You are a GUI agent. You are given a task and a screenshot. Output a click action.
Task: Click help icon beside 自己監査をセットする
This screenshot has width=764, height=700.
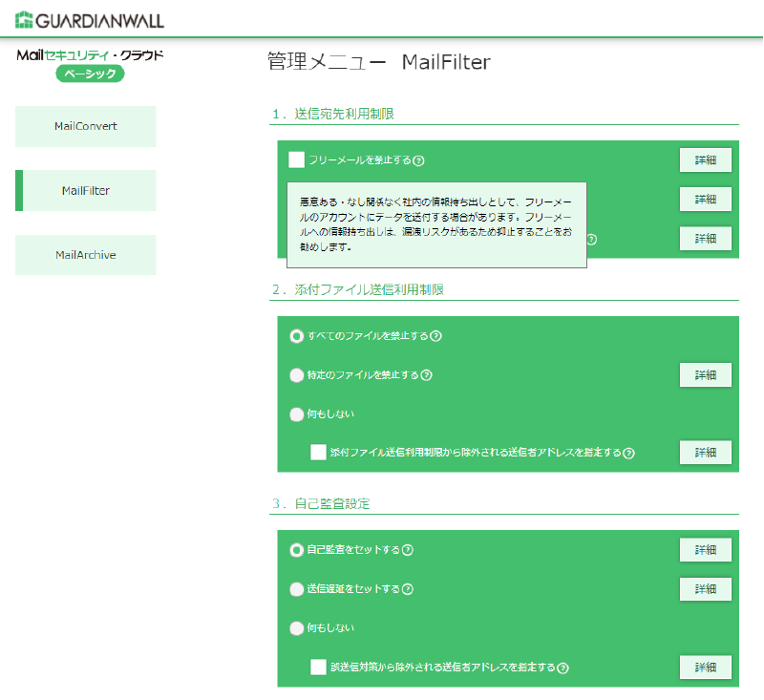(x=407, y=550)
